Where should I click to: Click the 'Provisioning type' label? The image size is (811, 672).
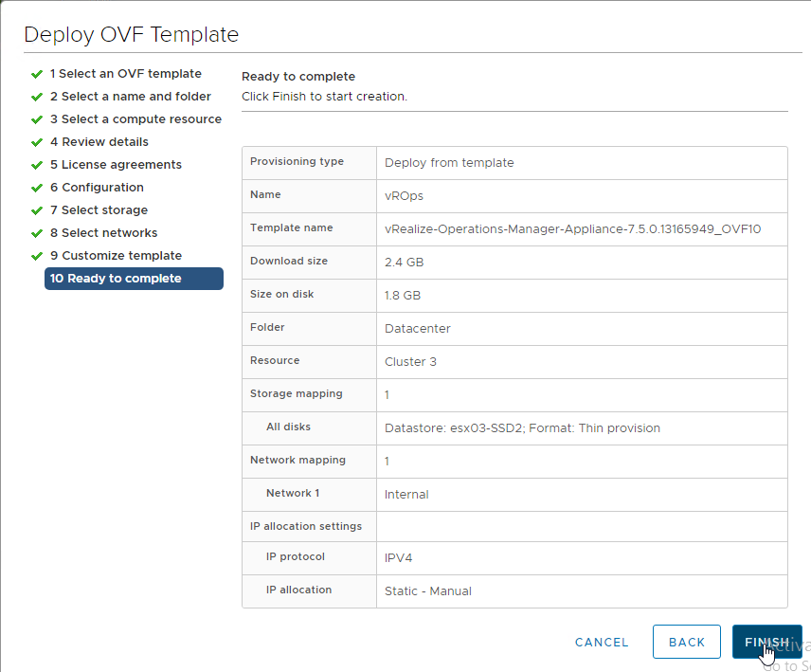(297, 161)
